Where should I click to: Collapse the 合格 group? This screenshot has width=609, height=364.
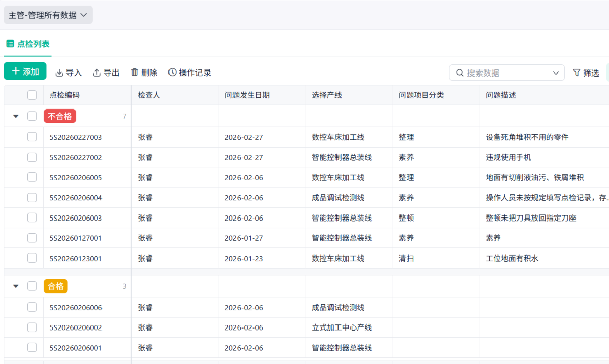(16, 286)
